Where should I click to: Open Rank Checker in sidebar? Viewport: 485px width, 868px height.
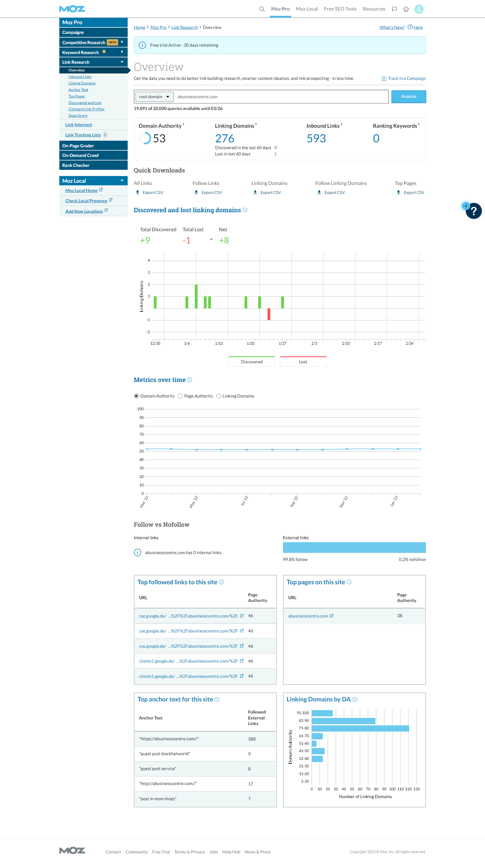[93, 165]
